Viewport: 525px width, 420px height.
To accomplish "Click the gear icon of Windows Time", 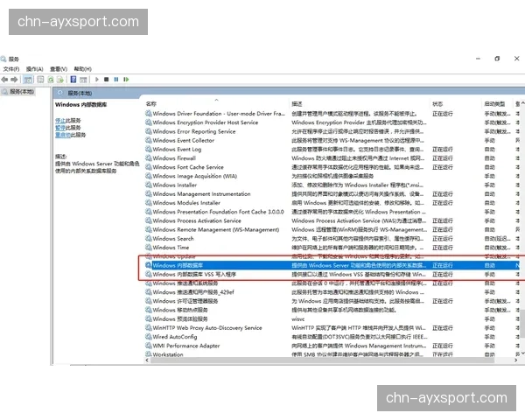I will [x=149, y=247].
